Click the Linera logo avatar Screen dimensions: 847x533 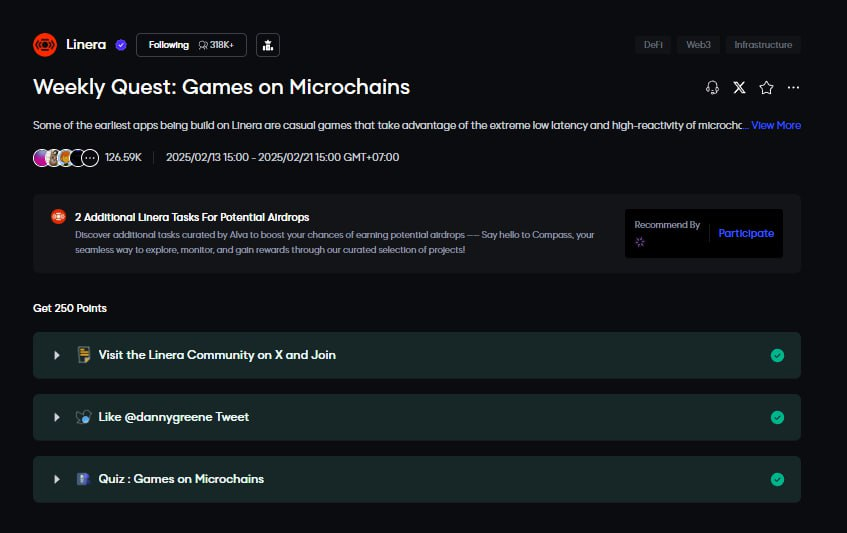click(45, 45)
